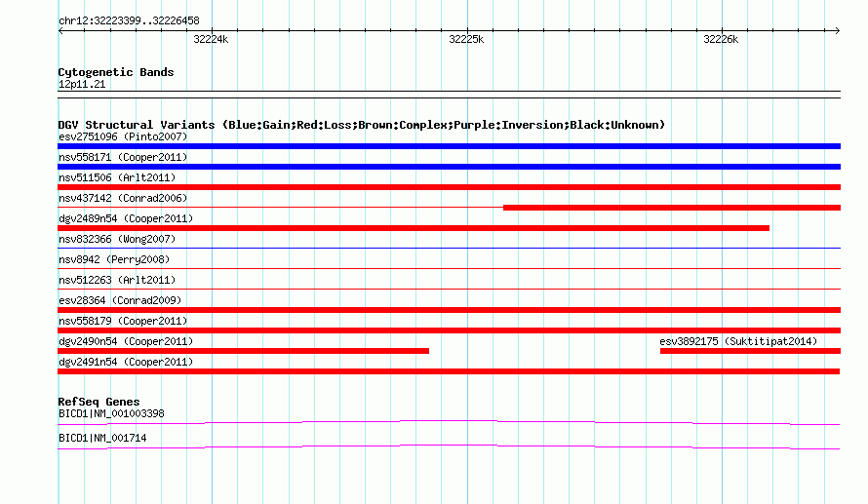Click the chr12:32223399..32226458 coordinate label
The width and height of the screenshot is (868, 504).
[129, 21]
